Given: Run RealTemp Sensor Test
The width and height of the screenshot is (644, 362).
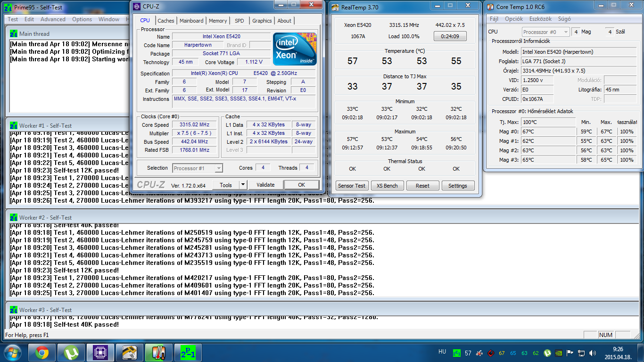Looking at the screenshot, I should tap(352, 186).
